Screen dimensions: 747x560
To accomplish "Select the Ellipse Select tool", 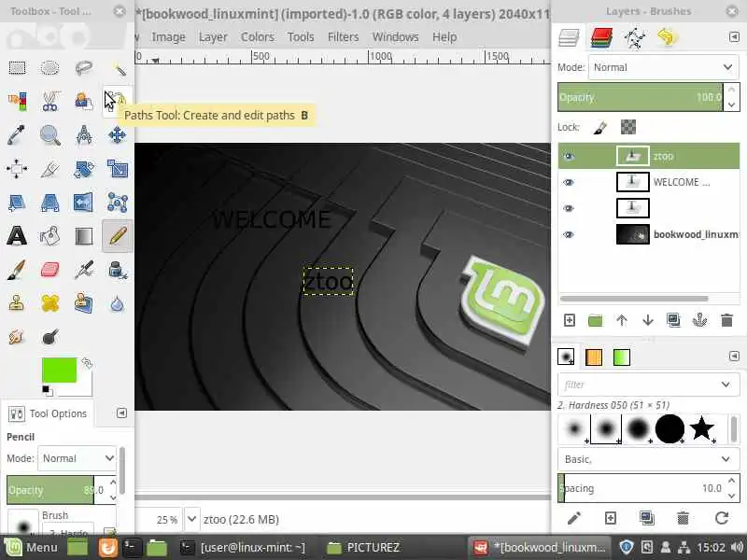I will tap(50, 68).
